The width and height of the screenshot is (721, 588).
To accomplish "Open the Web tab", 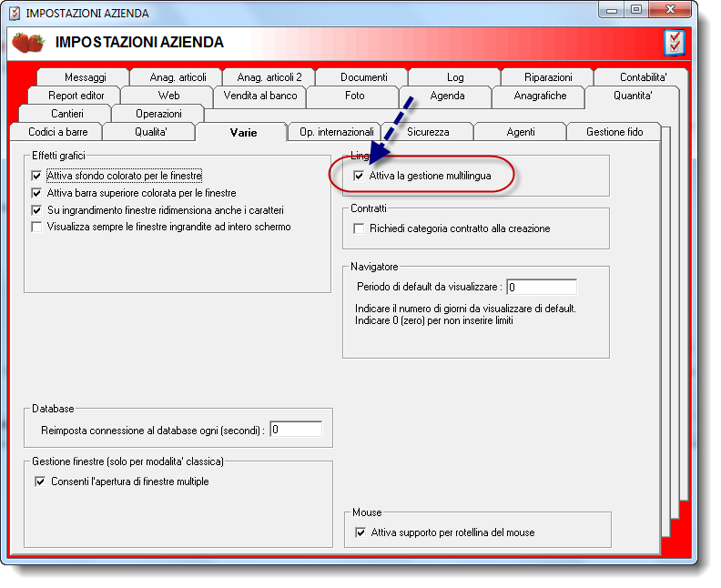I will click(168, 96).
